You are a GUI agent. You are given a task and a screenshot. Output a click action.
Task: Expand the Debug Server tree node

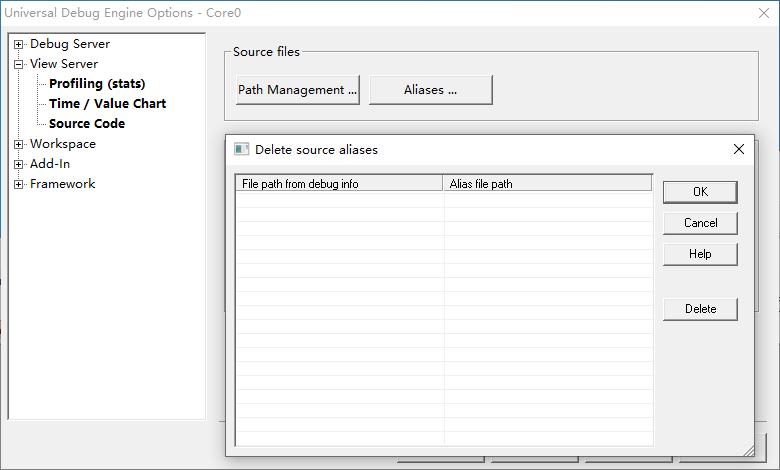[19, 44]
